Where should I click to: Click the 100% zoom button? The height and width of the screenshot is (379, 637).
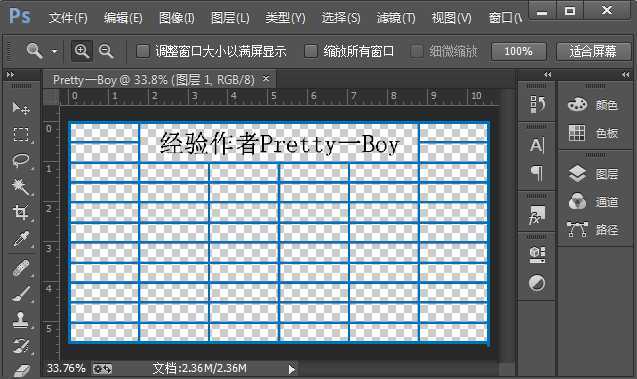(x=518, y=52)
